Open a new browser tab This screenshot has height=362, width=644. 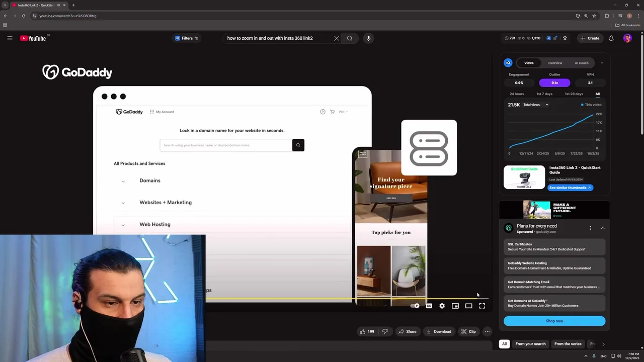click(x=73, y=5)
